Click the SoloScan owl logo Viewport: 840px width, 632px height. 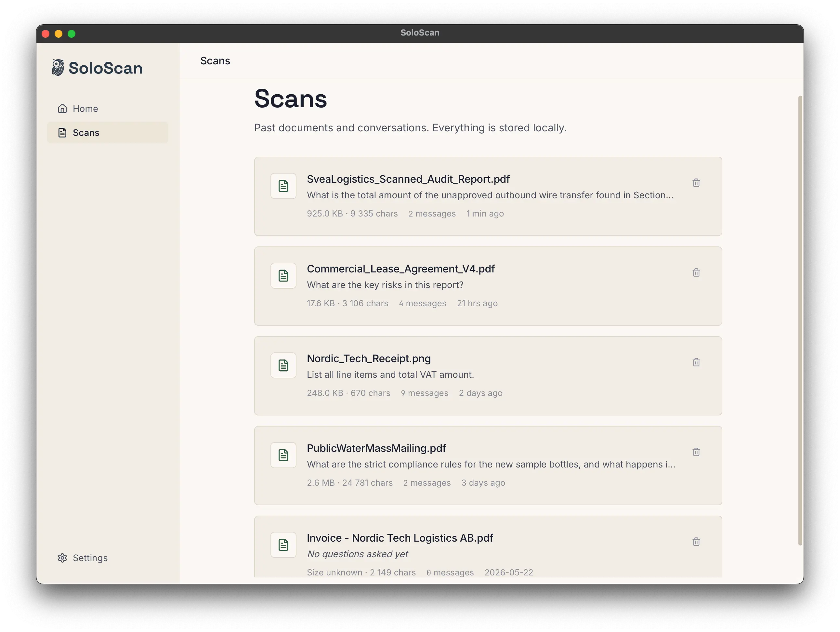click(58, 68)
